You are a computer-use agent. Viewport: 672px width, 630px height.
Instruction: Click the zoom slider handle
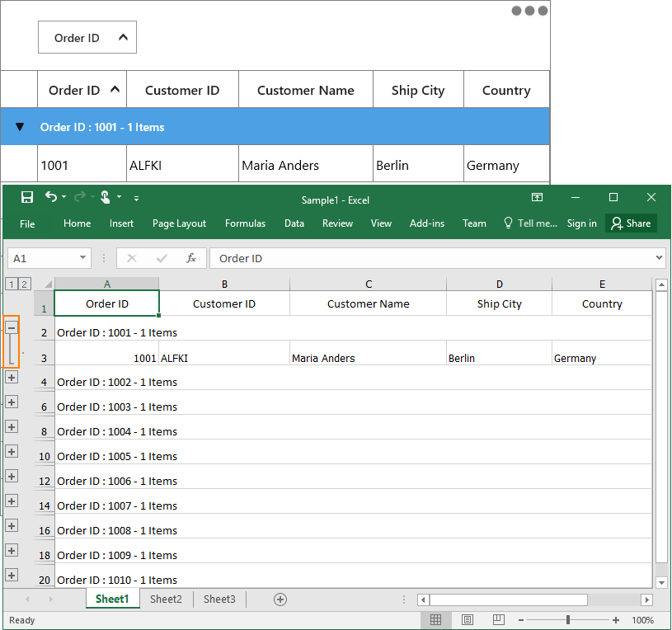pyautogui.click(x=568, y=620)
